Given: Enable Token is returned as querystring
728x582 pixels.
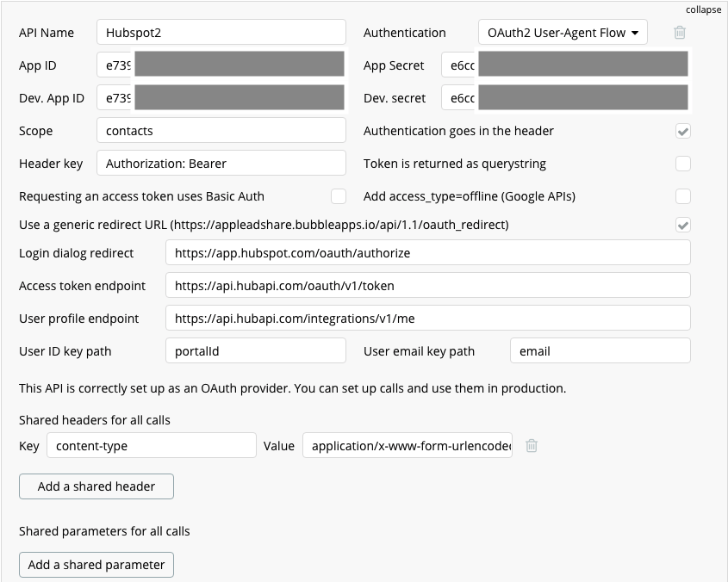Looking at the screenshot, I should (682, 164).
